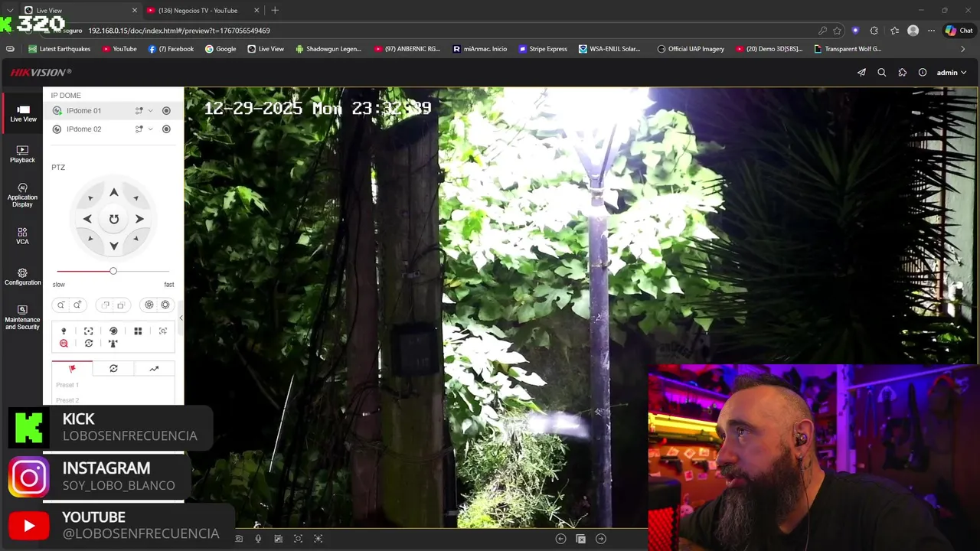Viewport: 980px width, 551px height.
Task: Toggle the red 3D zoom magnifier icon
Action: (x=64, y=344)
